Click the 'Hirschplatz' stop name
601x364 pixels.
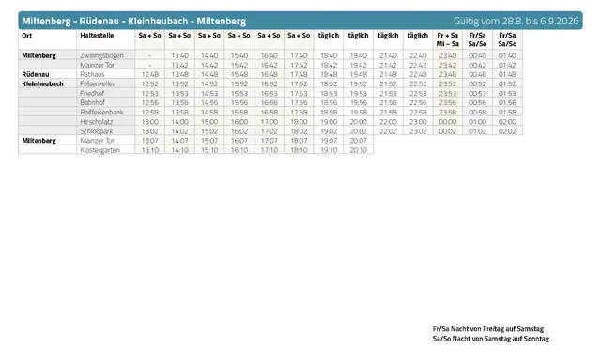click(96, 122)
